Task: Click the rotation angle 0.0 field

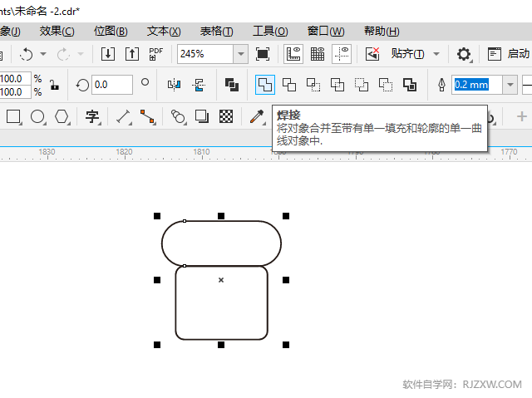Action: pyautogui.click(x=112, y=85)
